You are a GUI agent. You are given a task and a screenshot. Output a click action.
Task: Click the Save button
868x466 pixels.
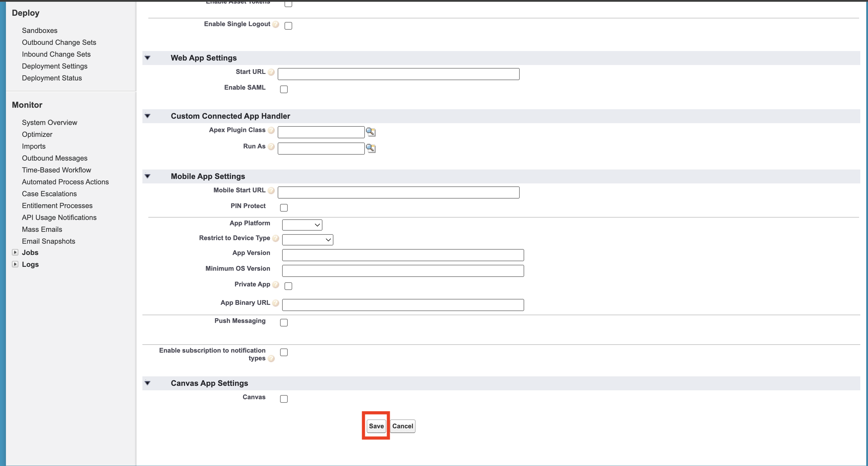click(376, 426)
